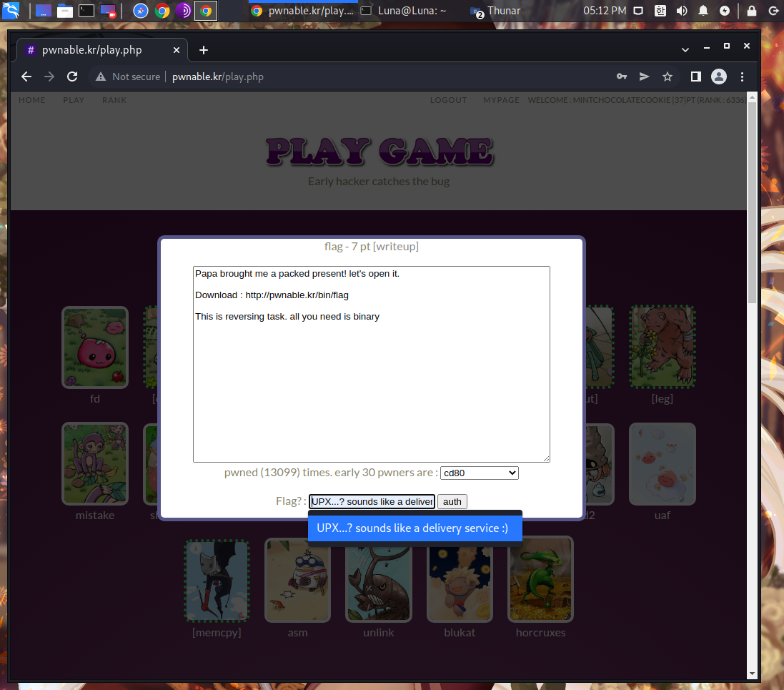Image resolution: width=784 pixels, height=690 pixels.
Task: Open the writeup link
Action: point(395,247)
